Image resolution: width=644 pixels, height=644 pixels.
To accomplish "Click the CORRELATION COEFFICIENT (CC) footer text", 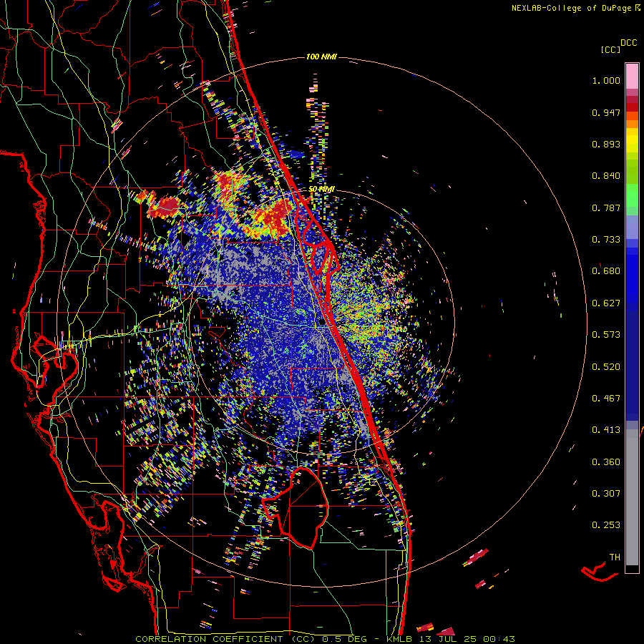I will tap(225, 639).
